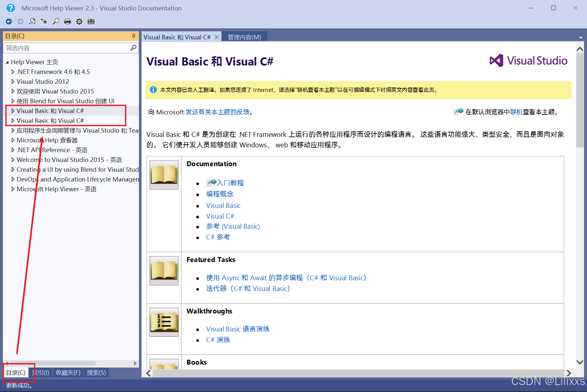
Task: Select the highlighted first Visual Basic 和 Visual C# item
Action: click(x=50, y=111)
